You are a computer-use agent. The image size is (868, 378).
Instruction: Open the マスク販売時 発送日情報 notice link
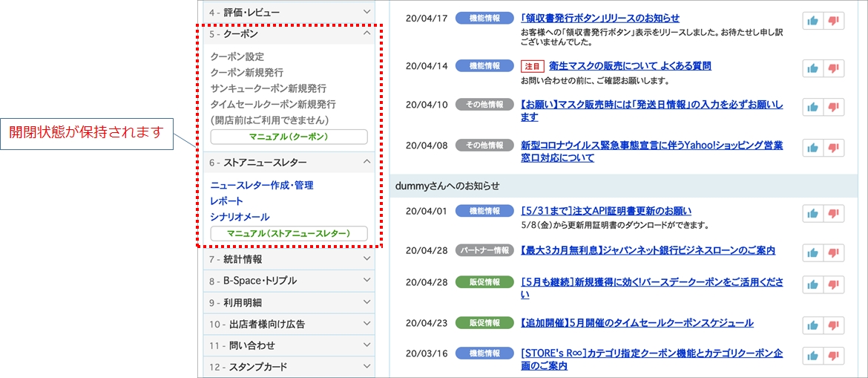coord(652,111)
